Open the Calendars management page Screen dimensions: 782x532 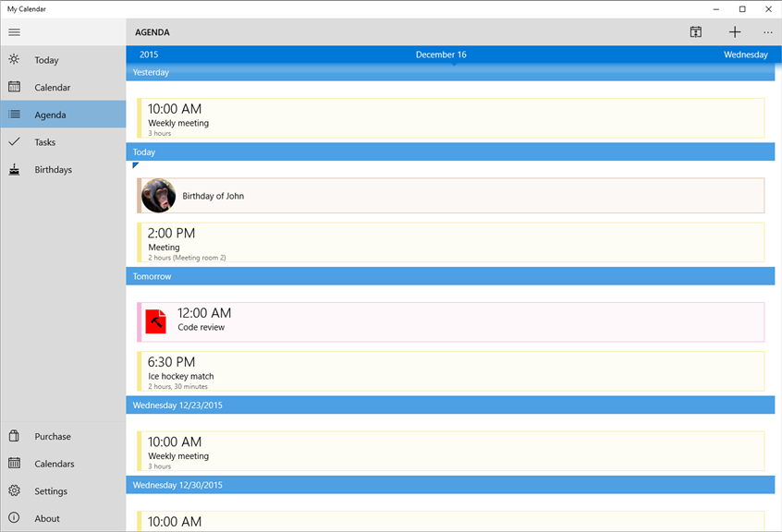pyautogui.click(x=63, y=464)
